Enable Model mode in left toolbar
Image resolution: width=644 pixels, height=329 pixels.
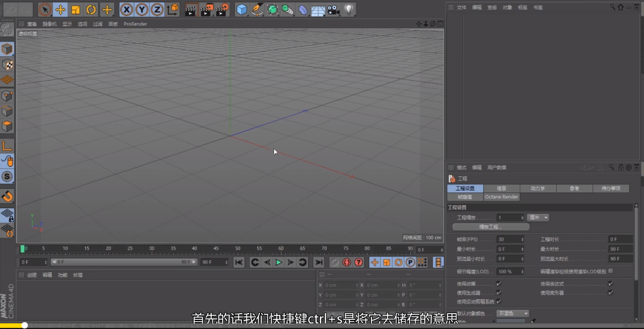(7, 49)
